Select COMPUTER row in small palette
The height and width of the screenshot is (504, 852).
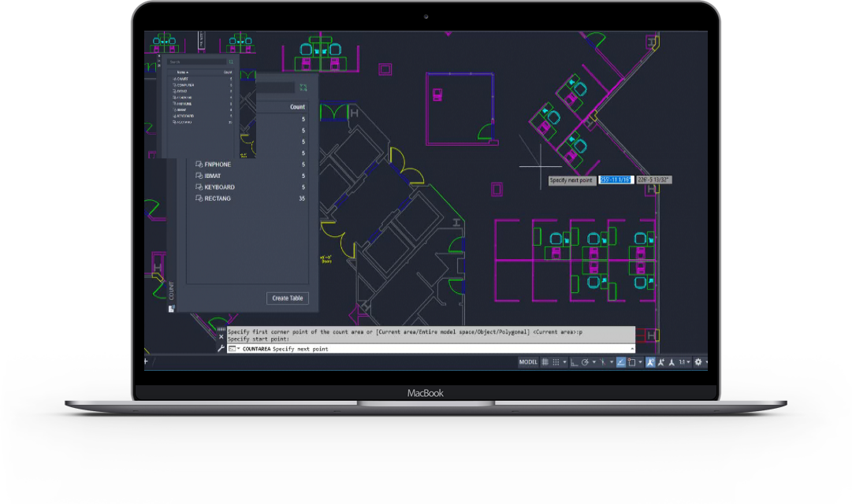tap(202, 85)
